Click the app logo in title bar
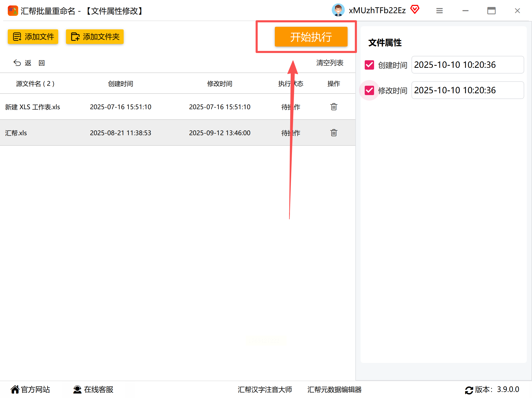Screen dimensions: 532x398 (x=13, y=11)
